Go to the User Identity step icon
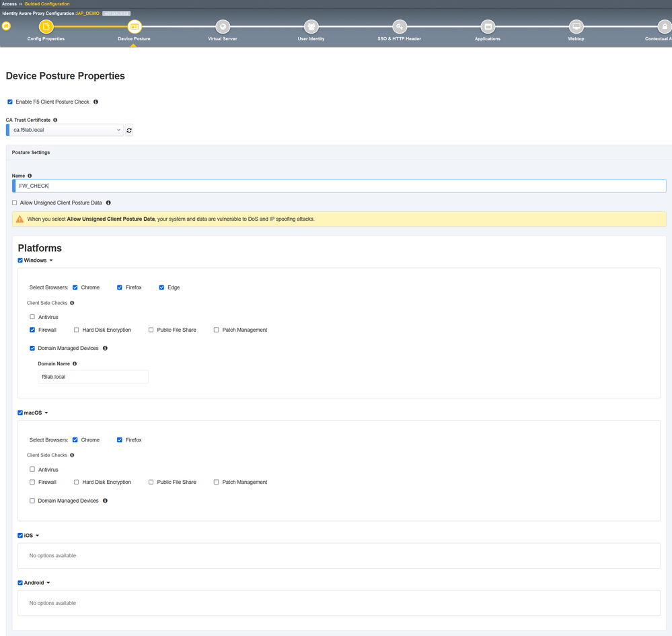This screenshot has width=672, height=636. 311,27
